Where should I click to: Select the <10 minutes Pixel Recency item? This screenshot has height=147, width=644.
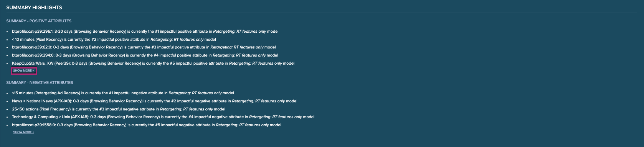click(x=114, y=39)
